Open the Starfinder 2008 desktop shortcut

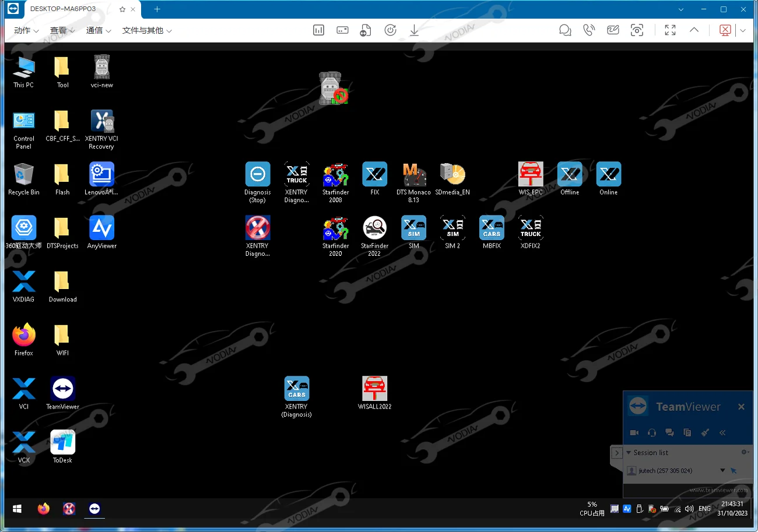pos(336,174)
